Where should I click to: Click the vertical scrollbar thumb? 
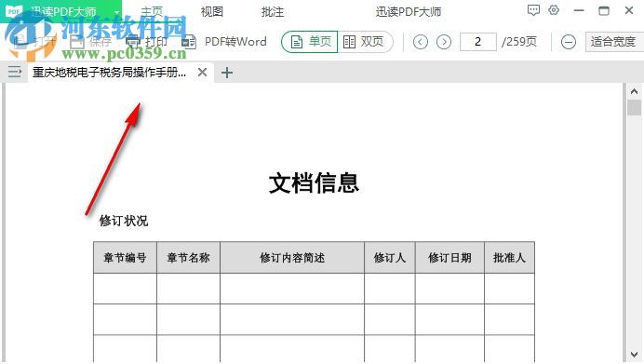634,107
